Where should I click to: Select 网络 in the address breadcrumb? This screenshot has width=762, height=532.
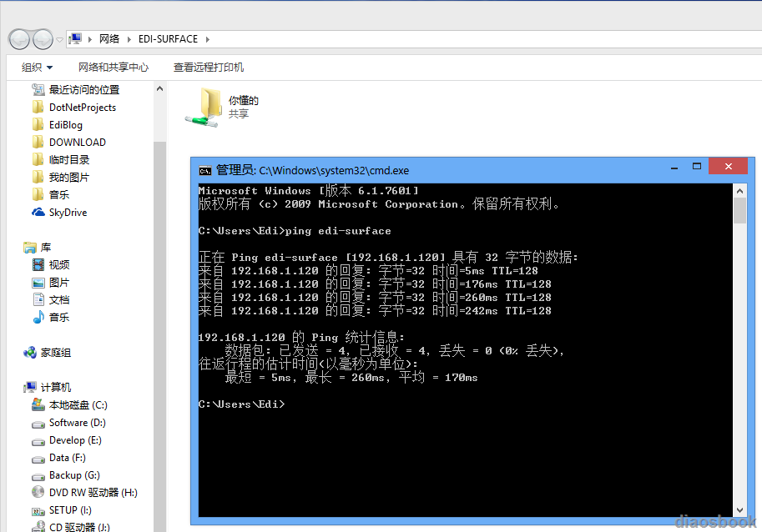coord(109,39)
